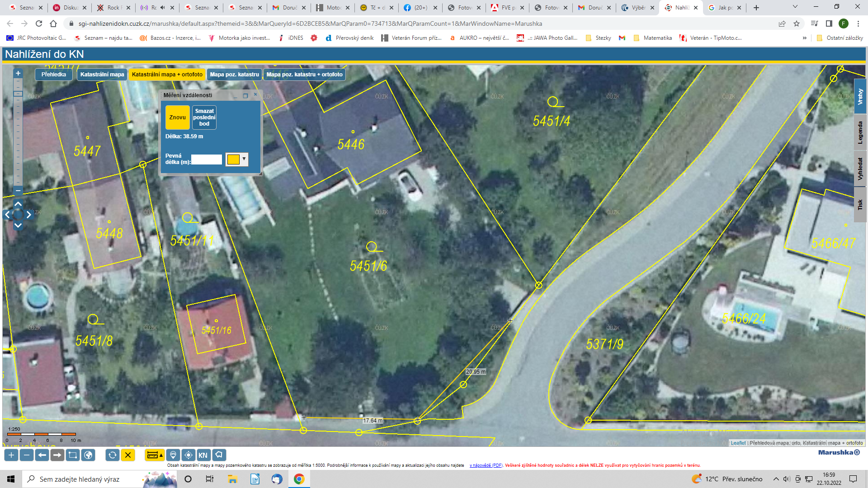Click the zoom in plus tool
This screenshot has height=488, width=868.
click(11, 455)
